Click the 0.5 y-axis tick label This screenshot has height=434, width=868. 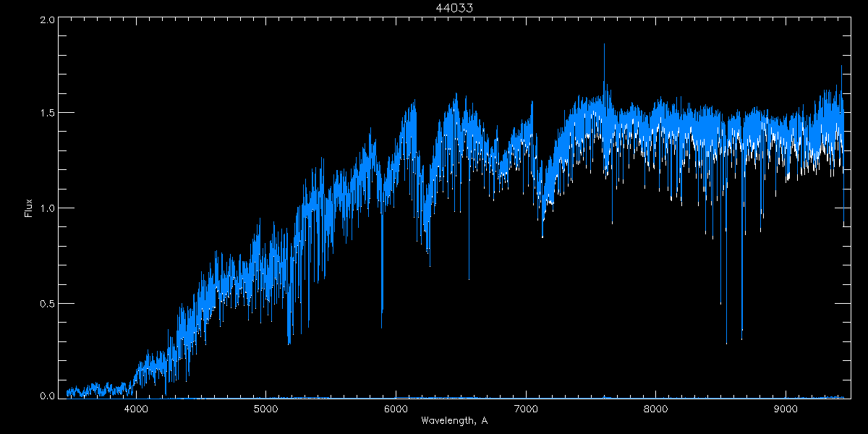pyautogui.click(x=48, y=303)
